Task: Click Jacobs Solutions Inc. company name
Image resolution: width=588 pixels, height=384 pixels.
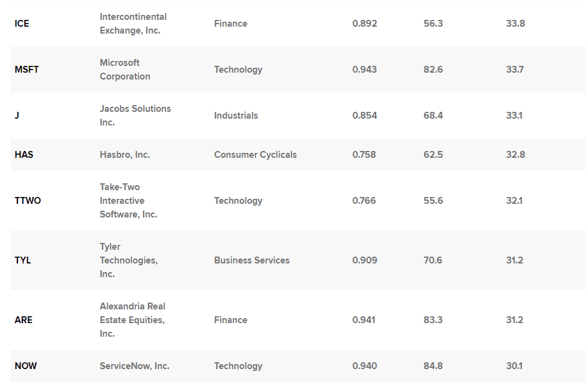Action: point(135,116)
